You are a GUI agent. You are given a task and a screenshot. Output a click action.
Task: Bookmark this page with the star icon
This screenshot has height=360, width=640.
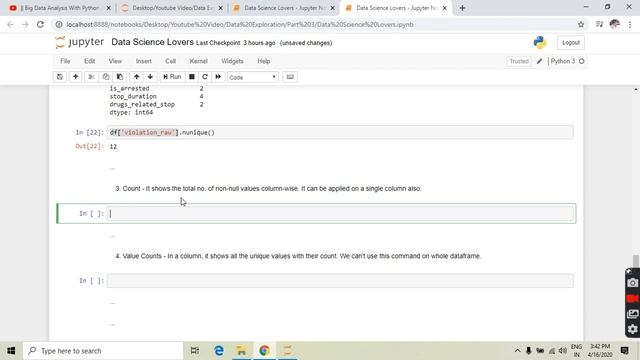581,24
